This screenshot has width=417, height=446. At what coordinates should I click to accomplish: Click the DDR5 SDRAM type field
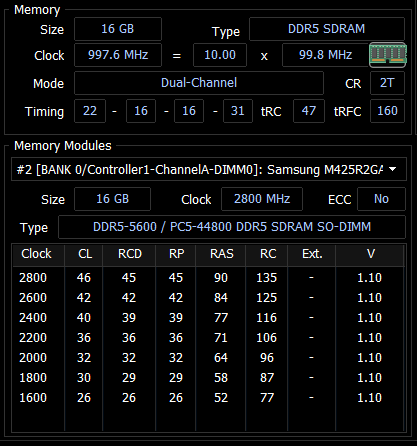click(327, 29)
